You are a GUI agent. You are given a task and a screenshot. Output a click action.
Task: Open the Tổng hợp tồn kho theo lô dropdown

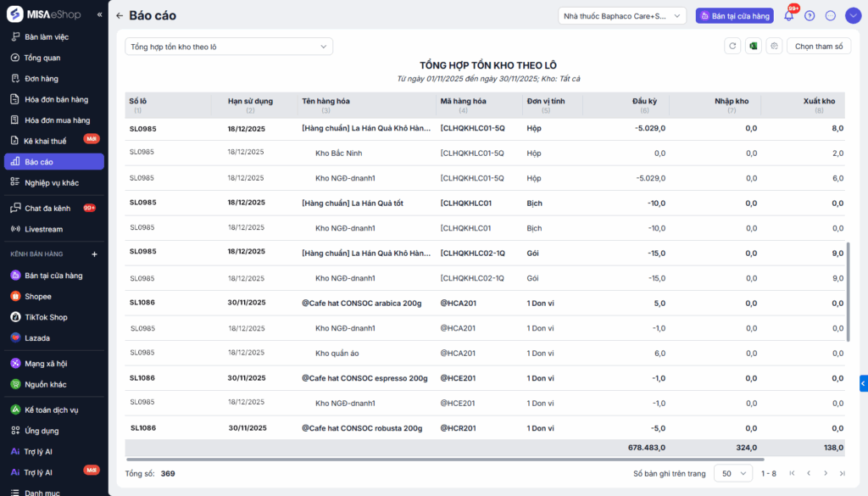(229, 47)
